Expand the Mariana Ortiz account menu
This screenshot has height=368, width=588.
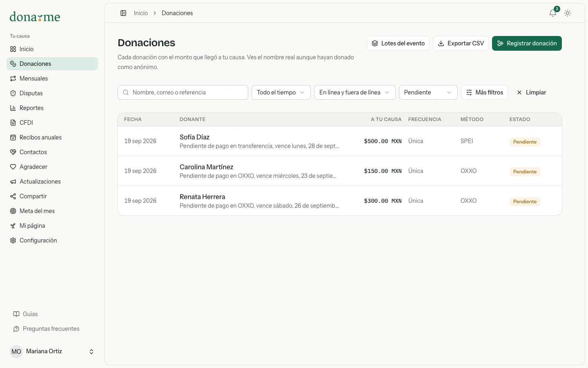[52, 352]
